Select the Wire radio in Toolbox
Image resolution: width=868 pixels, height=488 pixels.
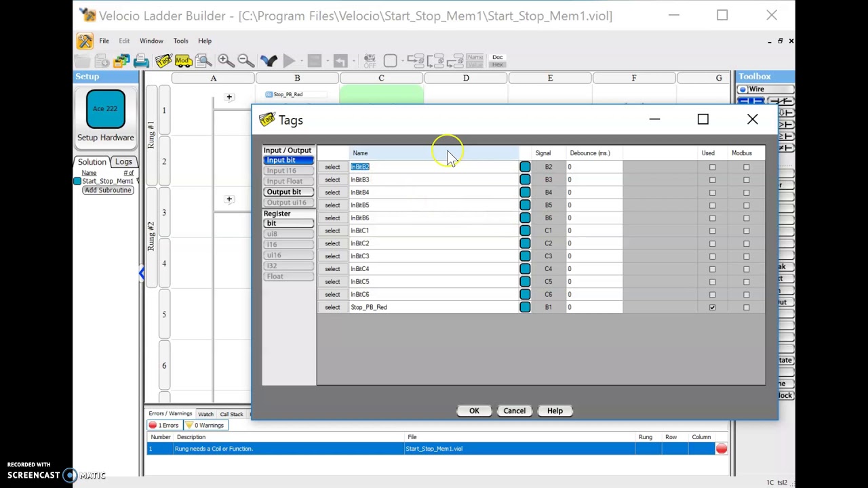[743, 89]
